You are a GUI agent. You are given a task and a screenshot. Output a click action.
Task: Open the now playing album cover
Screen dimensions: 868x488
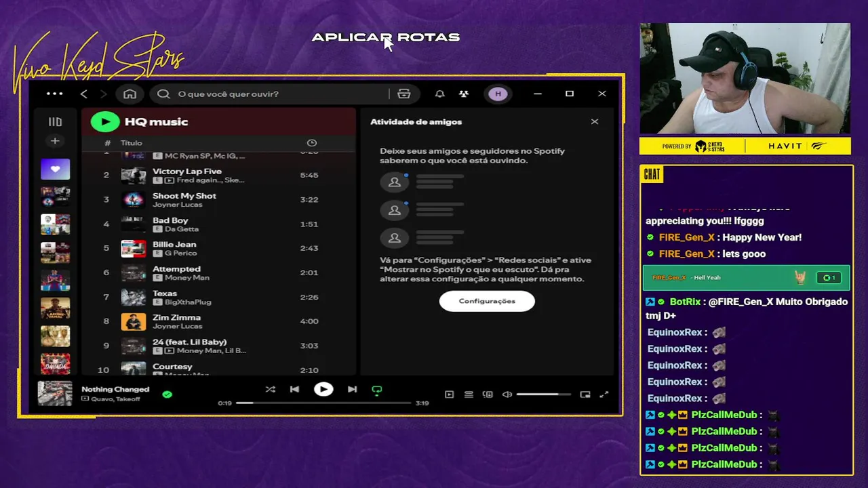(55, 394)
